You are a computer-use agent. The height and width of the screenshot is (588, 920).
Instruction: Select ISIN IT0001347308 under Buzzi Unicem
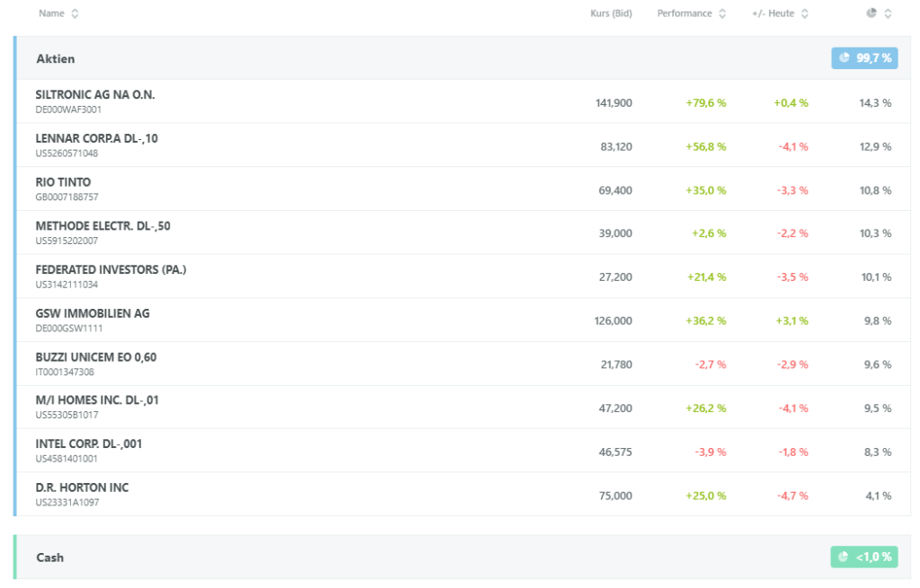(x=65, y=373)
